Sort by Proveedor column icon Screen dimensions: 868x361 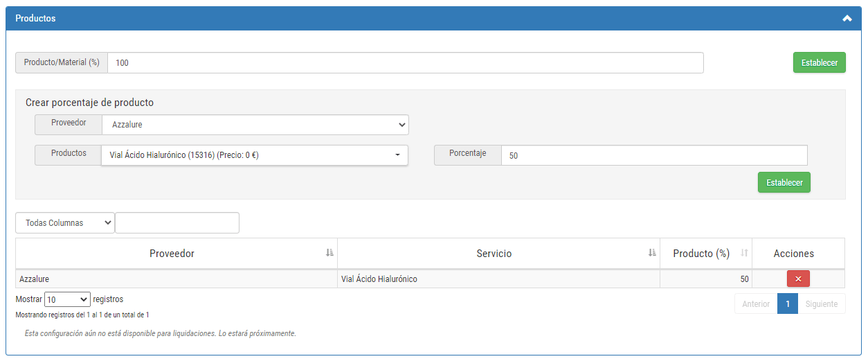pos(329,254)
